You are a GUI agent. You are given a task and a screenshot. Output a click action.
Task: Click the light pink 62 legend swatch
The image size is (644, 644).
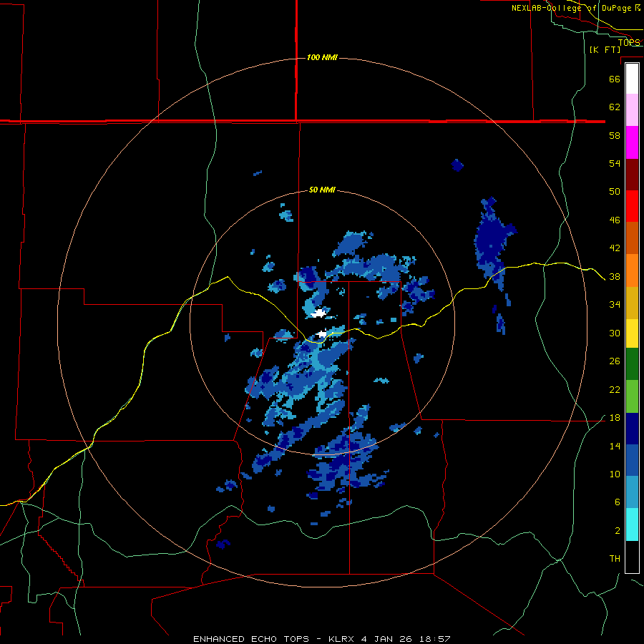tap(632, 110)
